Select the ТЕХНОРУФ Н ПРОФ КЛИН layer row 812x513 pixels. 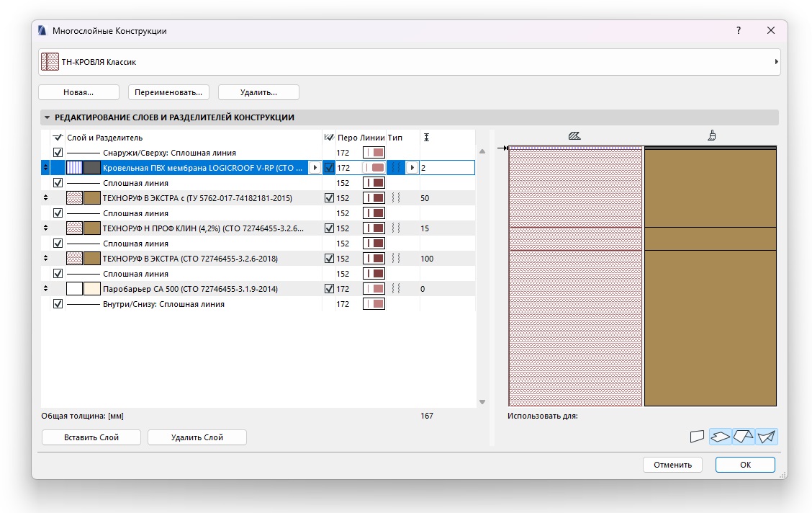[203, 228]
